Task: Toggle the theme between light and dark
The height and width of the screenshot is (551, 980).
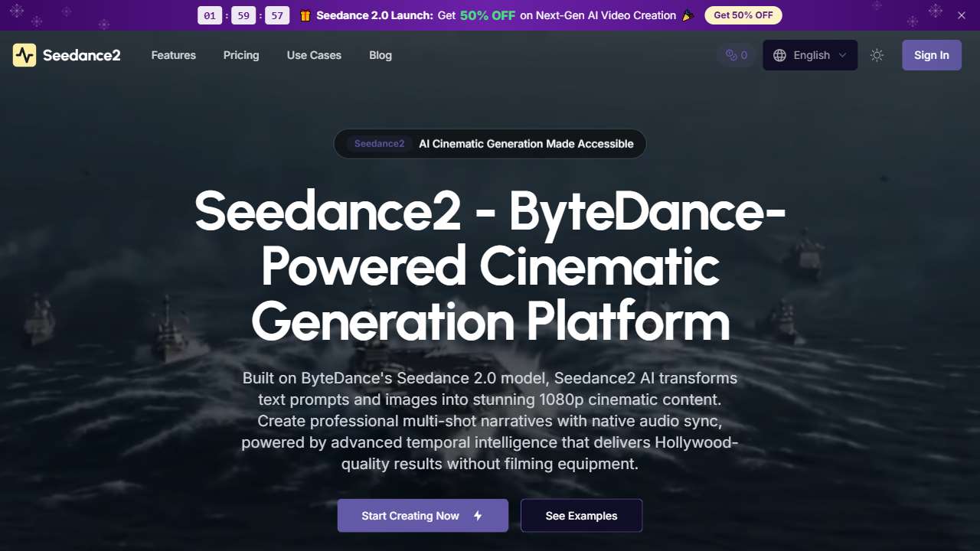Action: click(877, 54)
